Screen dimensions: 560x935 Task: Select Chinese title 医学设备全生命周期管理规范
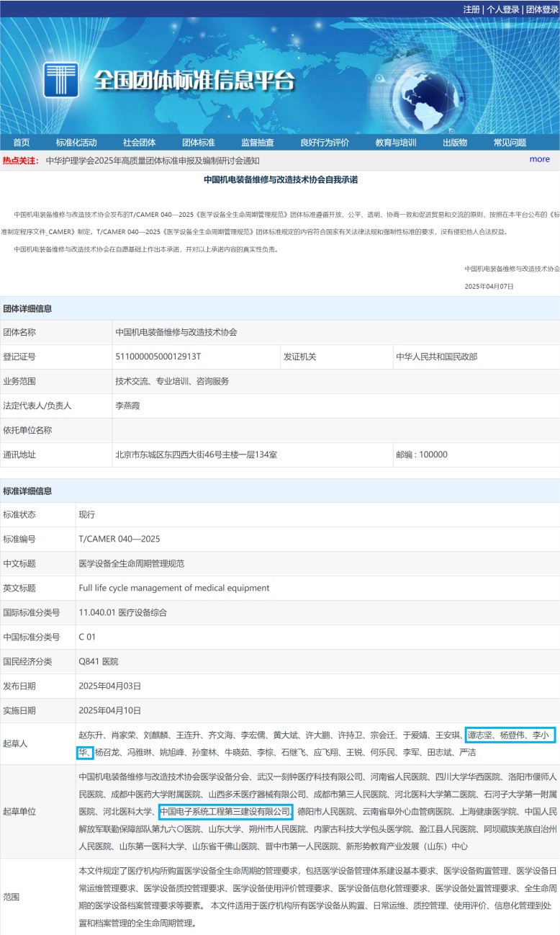(x=132, y=563)
